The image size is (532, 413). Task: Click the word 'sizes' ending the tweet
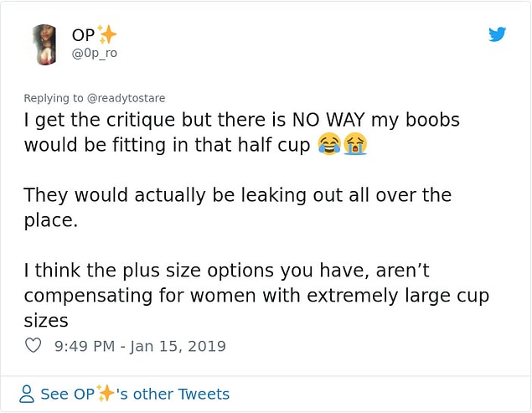pos(46,321)
